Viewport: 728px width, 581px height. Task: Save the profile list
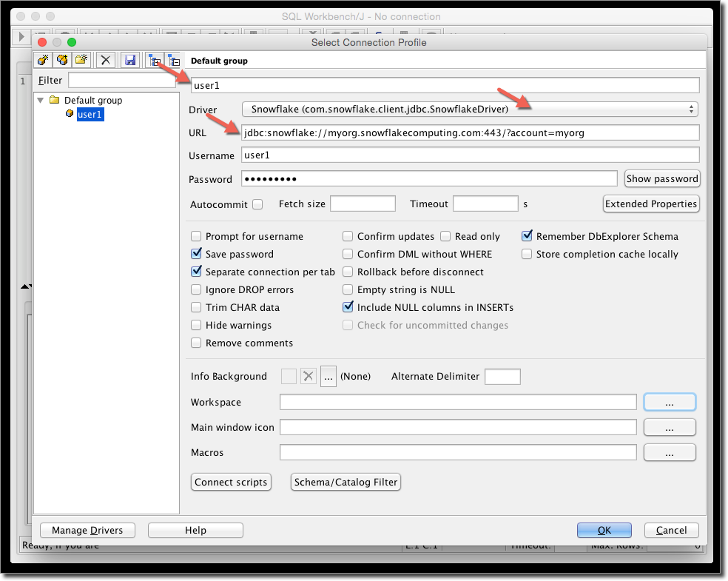129,60
